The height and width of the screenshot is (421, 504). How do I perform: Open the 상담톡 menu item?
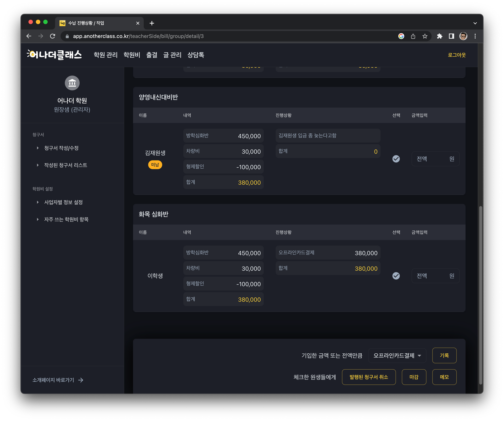pyautogui.click(x=196, y=55)
